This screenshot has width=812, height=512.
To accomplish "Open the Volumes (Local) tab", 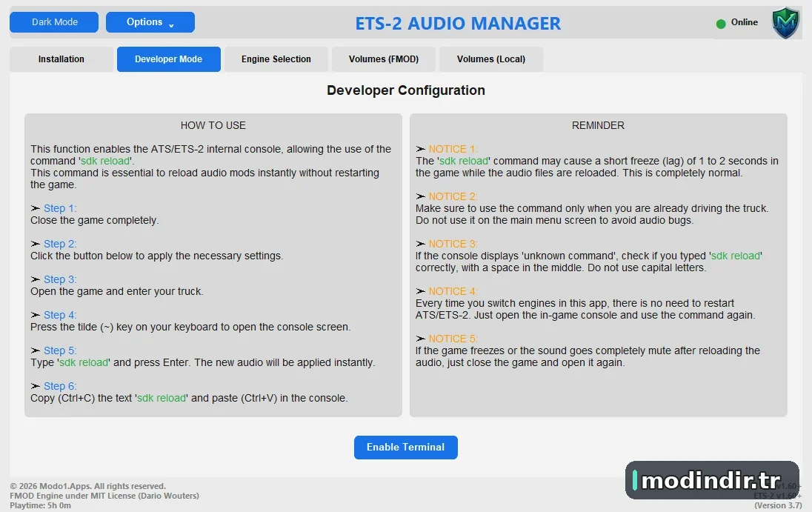I will click(491, 59).
